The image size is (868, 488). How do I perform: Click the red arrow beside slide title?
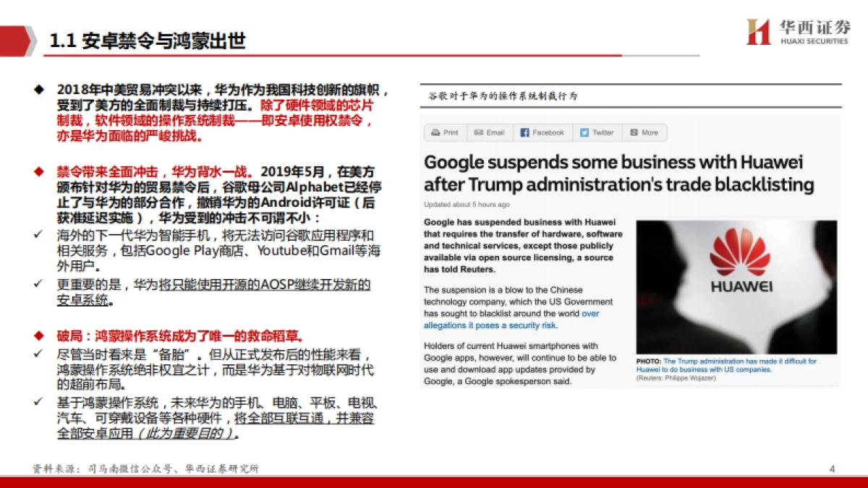[18, 41]
